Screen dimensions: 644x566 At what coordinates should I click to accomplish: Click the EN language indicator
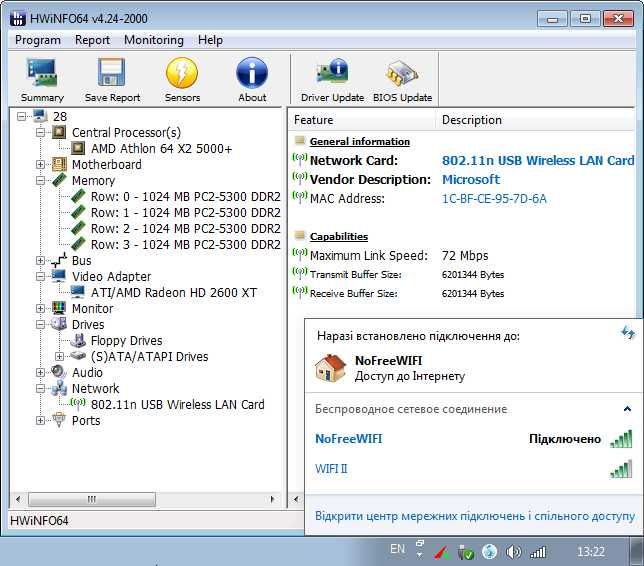click(397, 549)
